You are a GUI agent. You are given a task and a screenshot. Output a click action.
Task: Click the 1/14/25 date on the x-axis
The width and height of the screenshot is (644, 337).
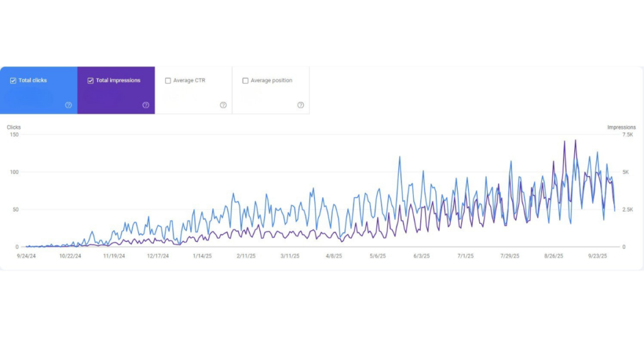click(x=203, y=256)
